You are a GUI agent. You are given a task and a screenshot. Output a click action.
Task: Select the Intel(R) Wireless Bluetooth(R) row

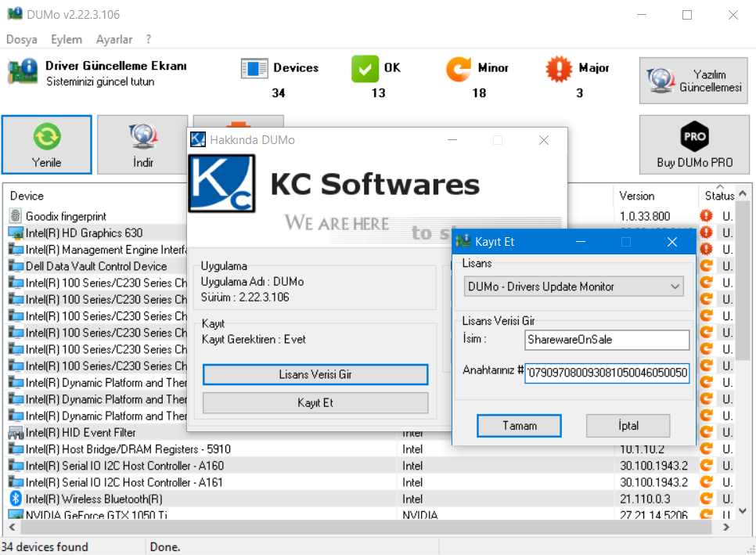pos(94,499)
